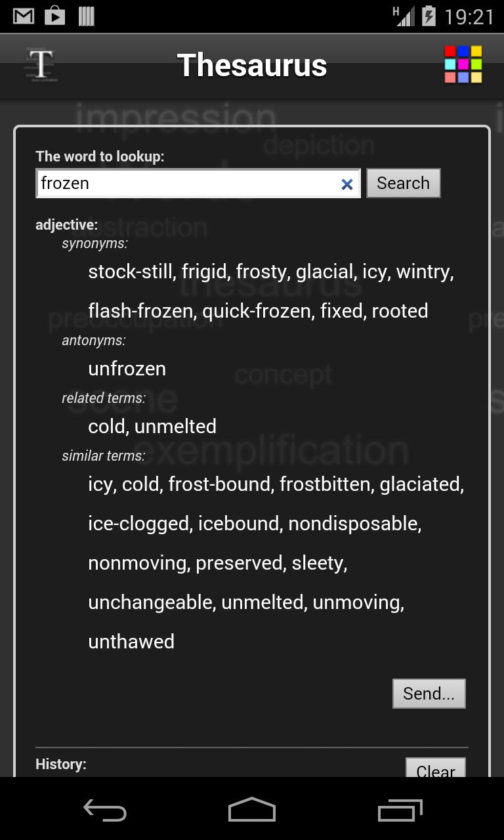This screenshot has width=504, height=840.
Task: Open the synonym "glacial"
Action: pyautogui.click(x=324, y=272)
